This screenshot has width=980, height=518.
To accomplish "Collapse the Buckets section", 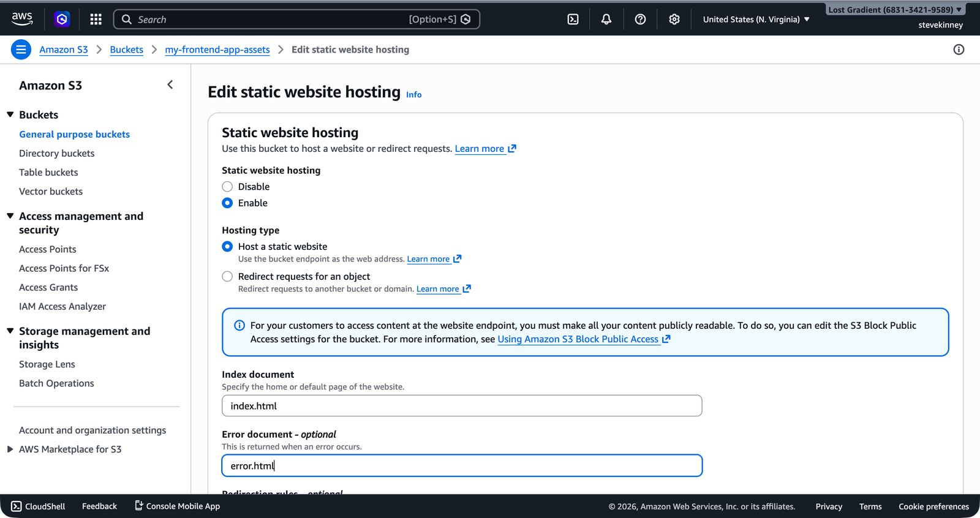I will 10,114.
